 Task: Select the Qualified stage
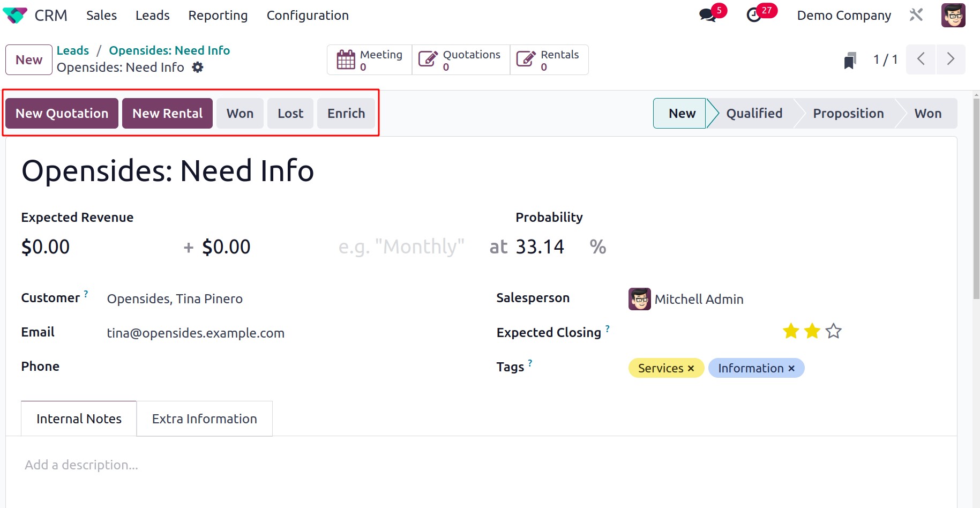[754, 114]
